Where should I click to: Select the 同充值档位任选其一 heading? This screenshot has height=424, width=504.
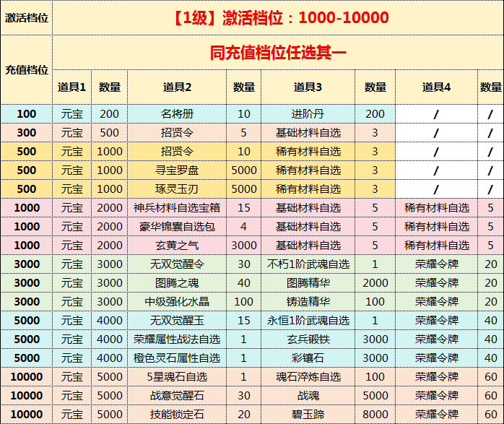pos(278,52)
